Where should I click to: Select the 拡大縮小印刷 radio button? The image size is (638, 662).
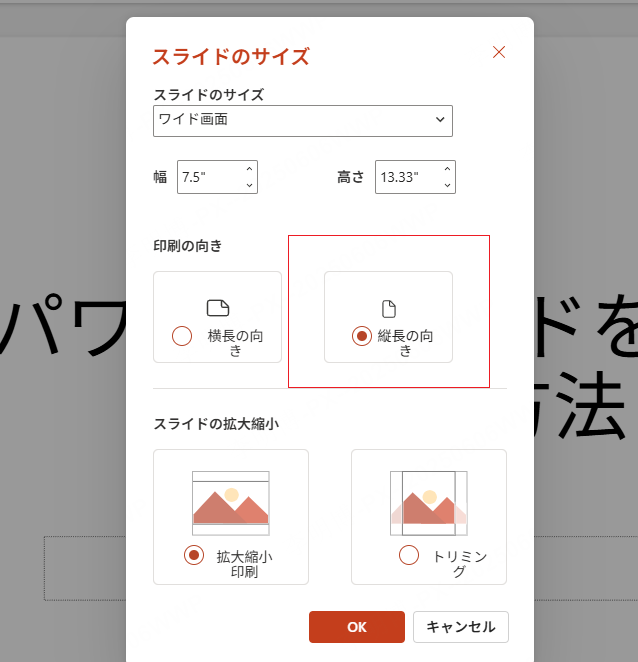pyautogui.click(x=194, y=555)
